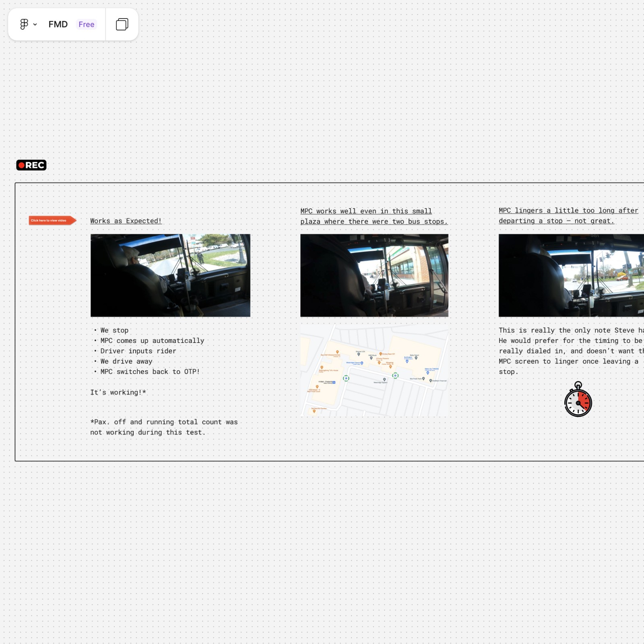
Task: Click the 'Works as Expected!' heading link
Action: 126,221
